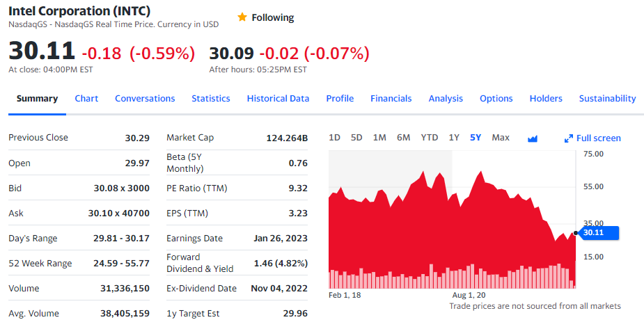Click the Aug 1, 20 axis date
This screenshot has height=329, width=644.
[x=469, y=295]
